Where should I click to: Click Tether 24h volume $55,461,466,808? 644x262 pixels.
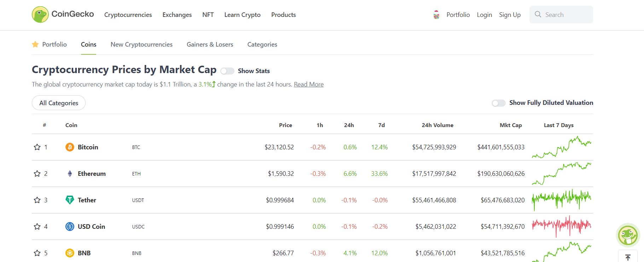pyautogui.click(x=434, y=200)
